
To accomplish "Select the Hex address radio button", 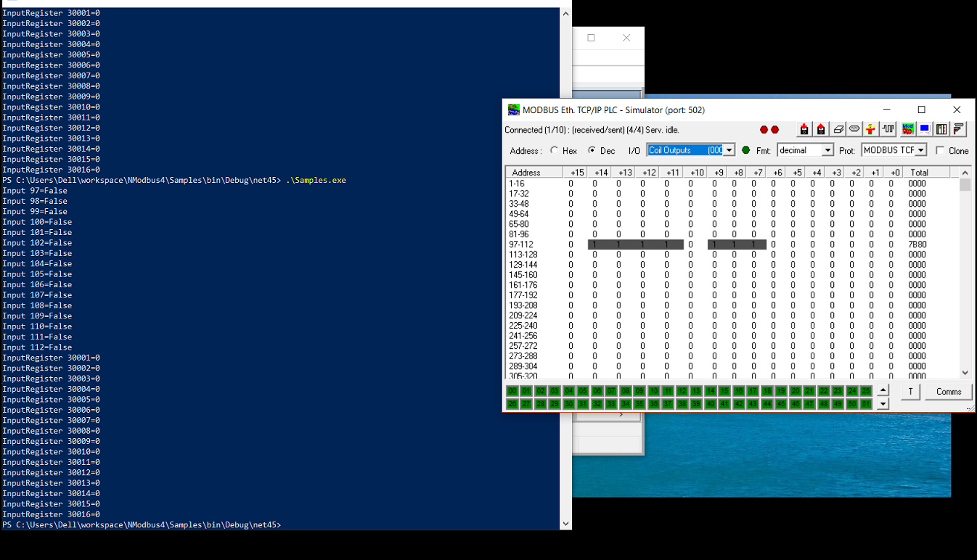I will (x=556, y=150).
